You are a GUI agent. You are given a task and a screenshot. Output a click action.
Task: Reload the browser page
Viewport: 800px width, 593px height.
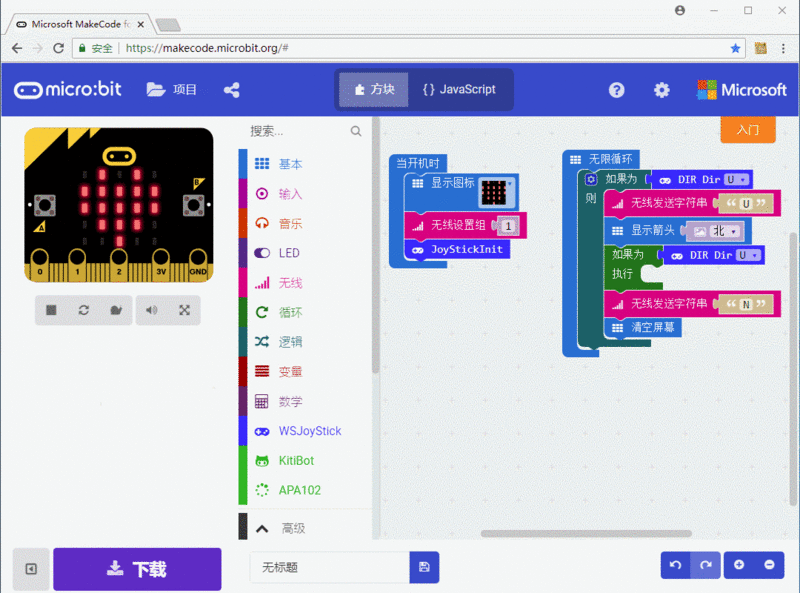[59, 48]
